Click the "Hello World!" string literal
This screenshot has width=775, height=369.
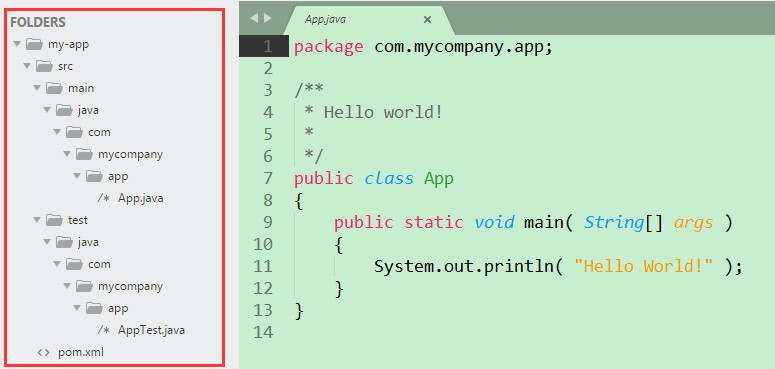pyautogui.click(x=644, y=267)
